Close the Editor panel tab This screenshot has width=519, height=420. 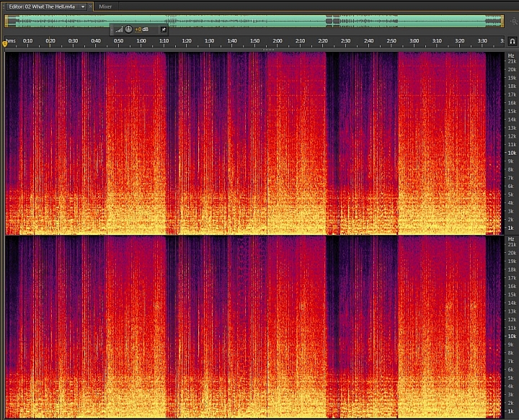(x=90, y=6)
